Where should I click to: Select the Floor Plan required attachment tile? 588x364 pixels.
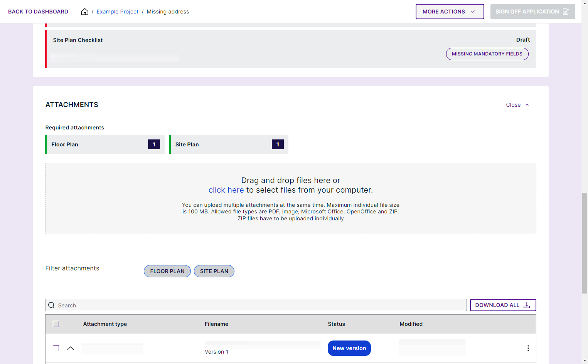[x=105, y=144]
